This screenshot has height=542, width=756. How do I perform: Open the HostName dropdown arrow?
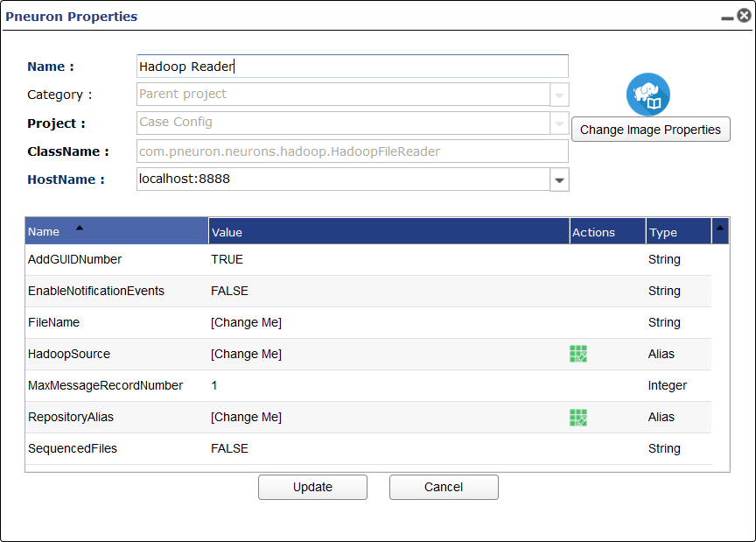(559, 180)
